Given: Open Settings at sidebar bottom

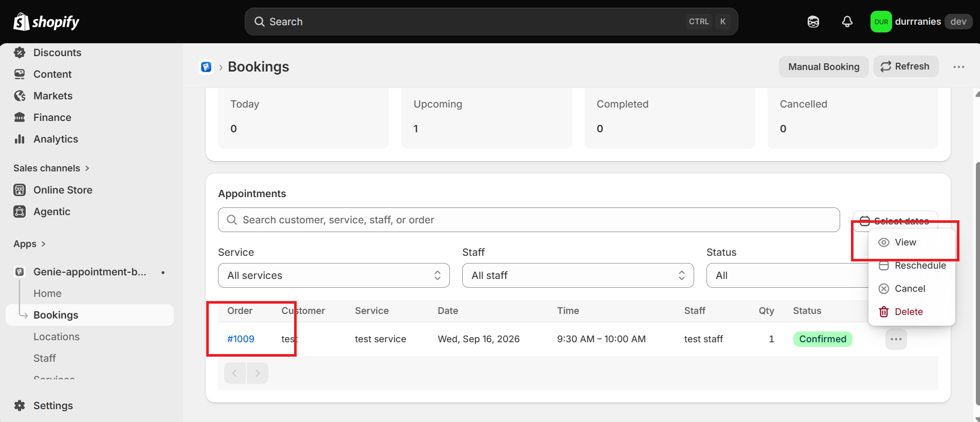Looking at the screenshot, I should click(x=53, y=406).
